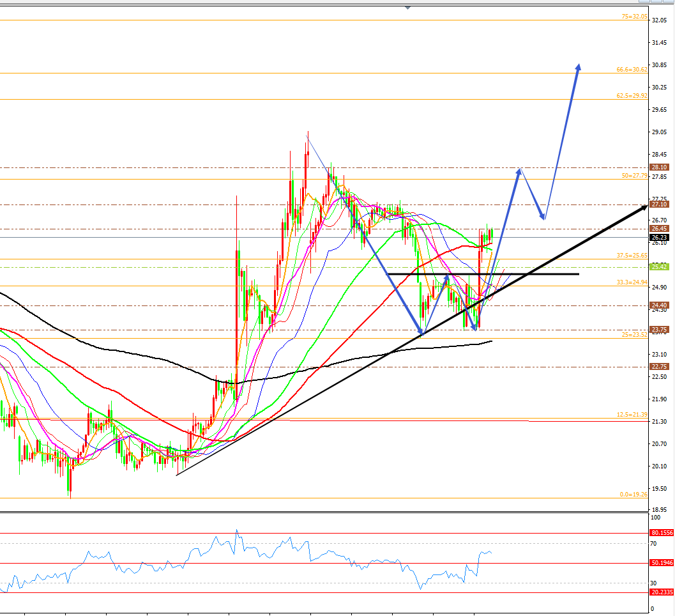This screenshot has height=616, width=675.
Task: Select the green 25.42 price level tag
Action: [659, 267]
